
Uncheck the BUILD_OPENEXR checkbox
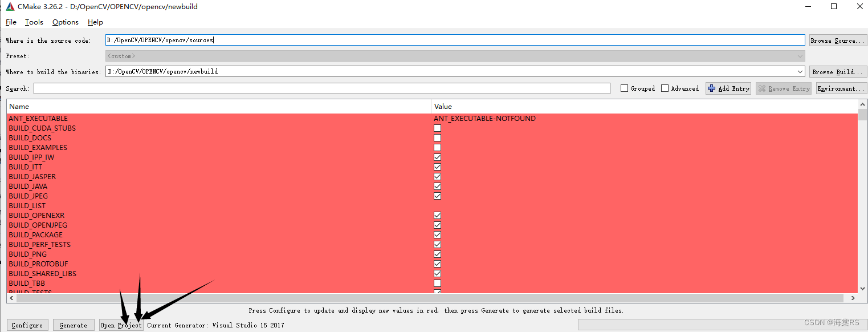(x=438, y=216)
